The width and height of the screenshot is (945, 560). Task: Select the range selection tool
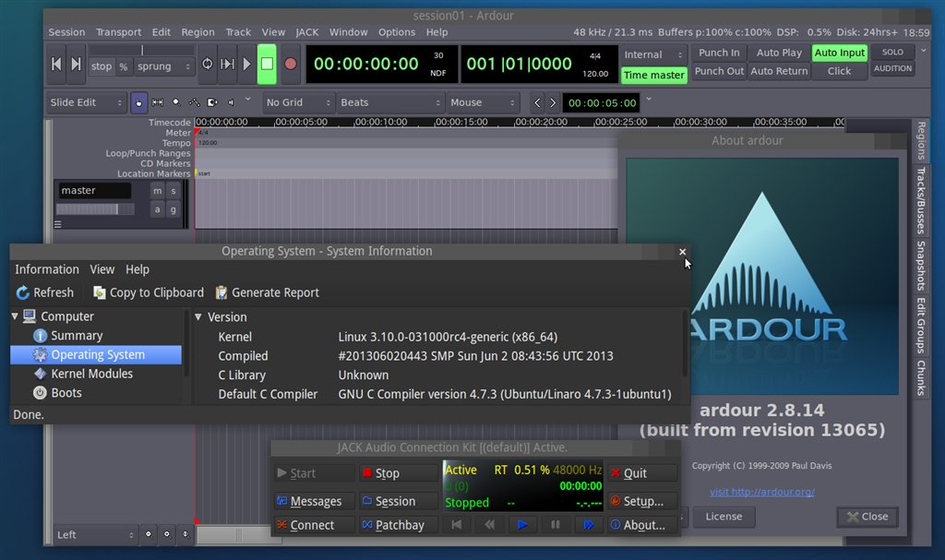(158, 102)
